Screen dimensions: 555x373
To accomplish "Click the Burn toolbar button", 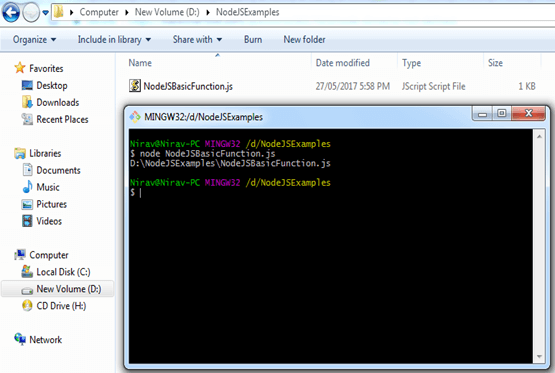I will pyautogui.click(x=253, y=40).
